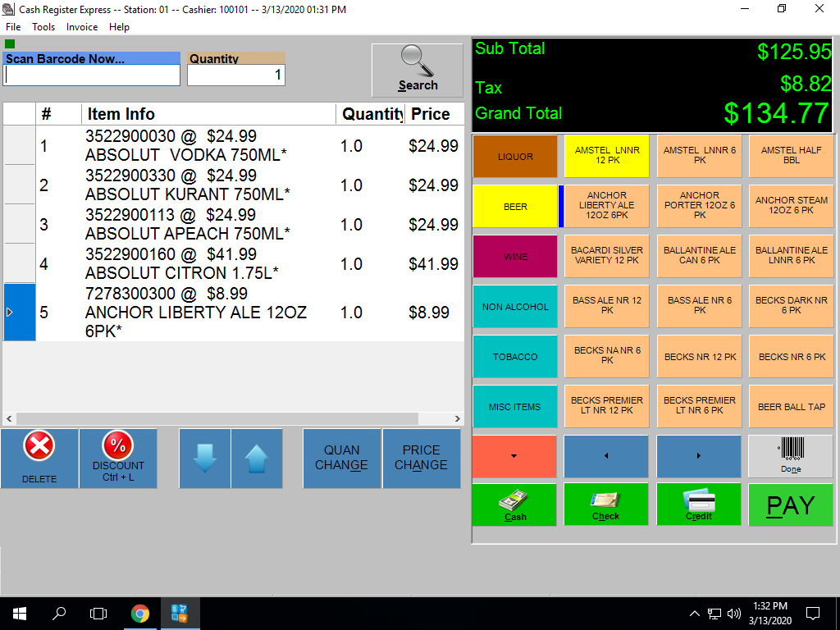Add ANCHOR LIBERTY ALE 12OZ 6PK button
The image size is (840, 630).
(607, 206)
